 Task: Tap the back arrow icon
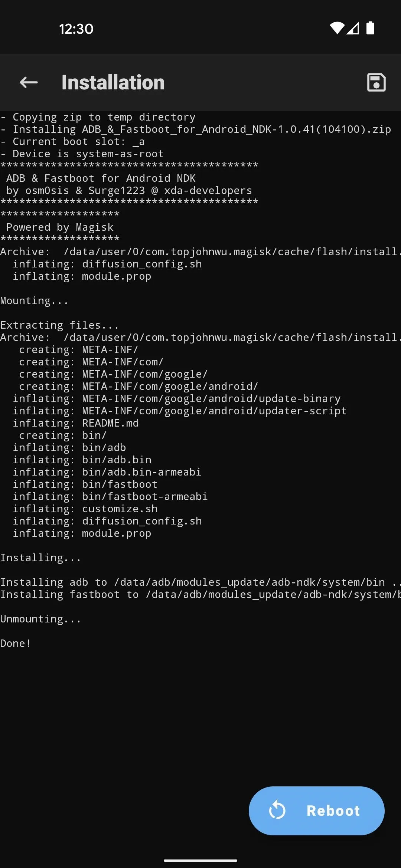pos(29,82)
